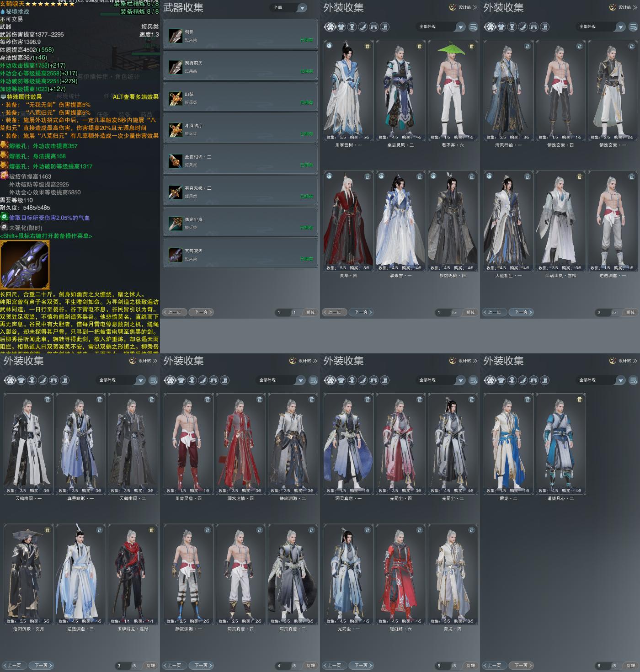Click page number field in 武器收集 panel
This screenshot has height=672, width=640.
pyautogui.click(x=283, y=313)
